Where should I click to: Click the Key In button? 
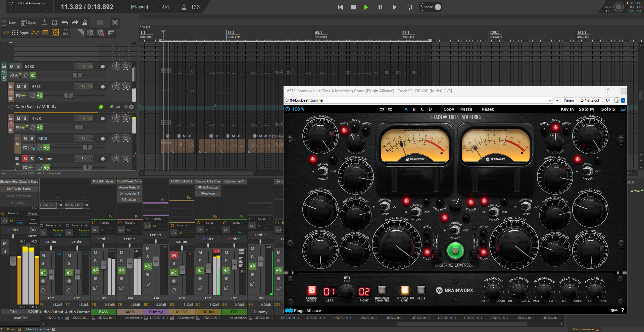567,109
